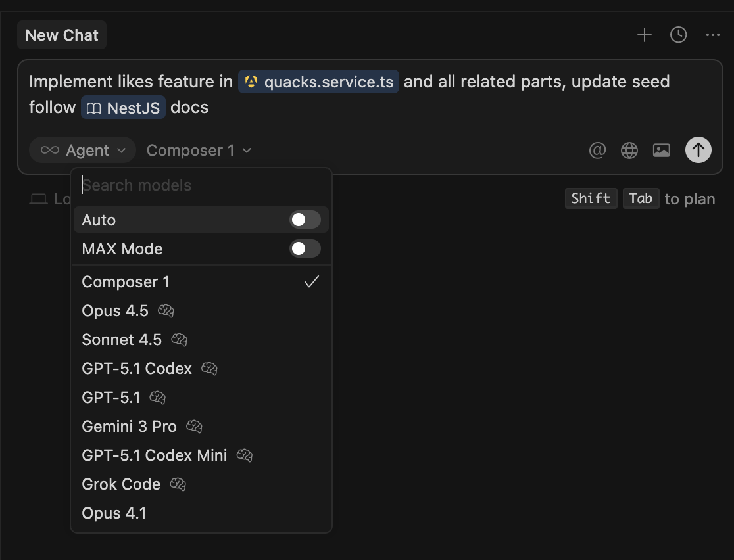Submit the prompt with the send arrow

pos(698,150)
